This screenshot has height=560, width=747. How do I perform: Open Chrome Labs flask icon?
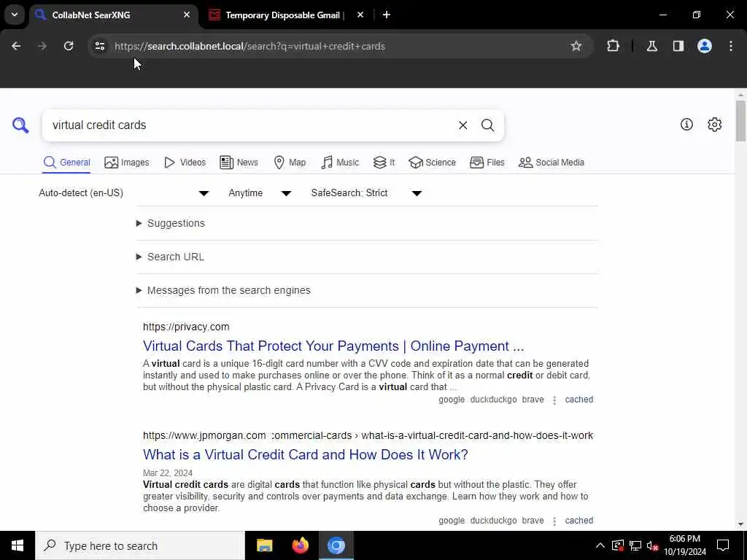651,46
